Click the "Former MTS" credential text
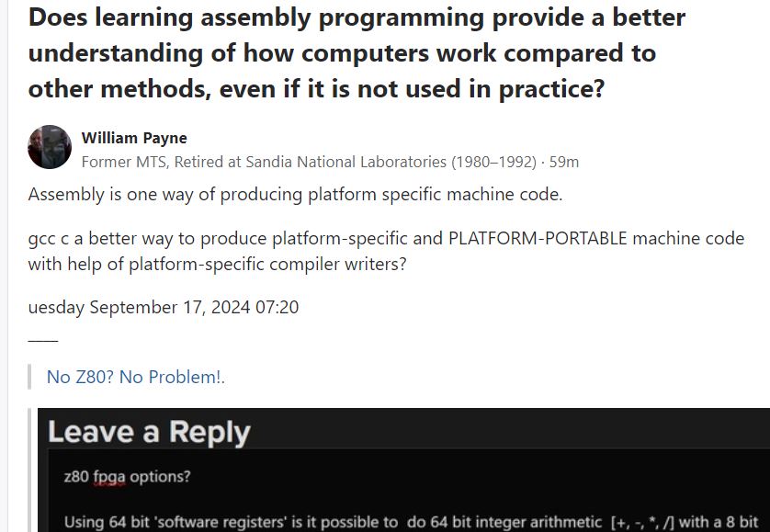The width and height of the screenshot is (770, 532). click(x=125, y=162)
